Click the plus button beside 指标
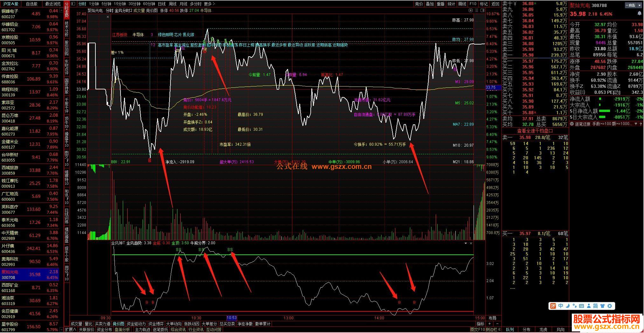The width and height of the screenshot is (644, 333). pos(490,324)
